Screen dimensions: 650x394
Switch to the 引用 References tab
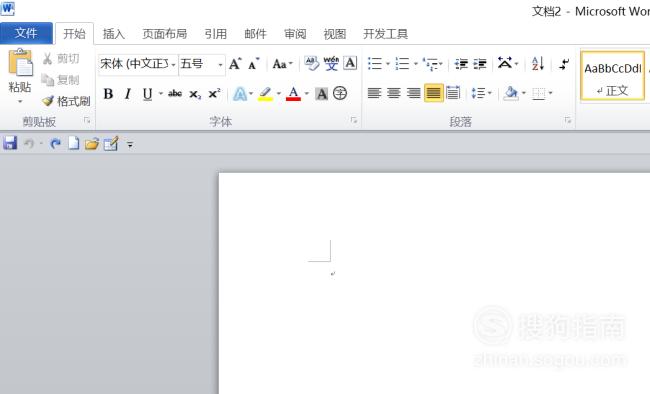coord(216,34)
